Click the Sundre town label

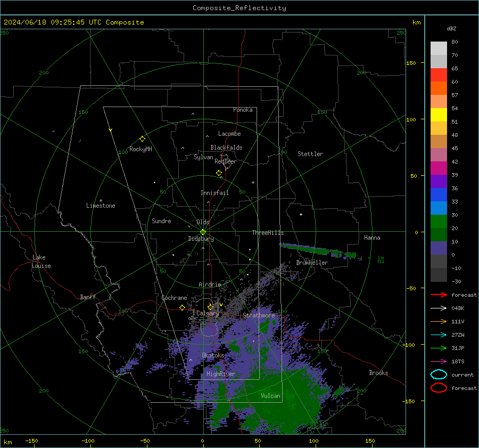(x=161, y=221)
